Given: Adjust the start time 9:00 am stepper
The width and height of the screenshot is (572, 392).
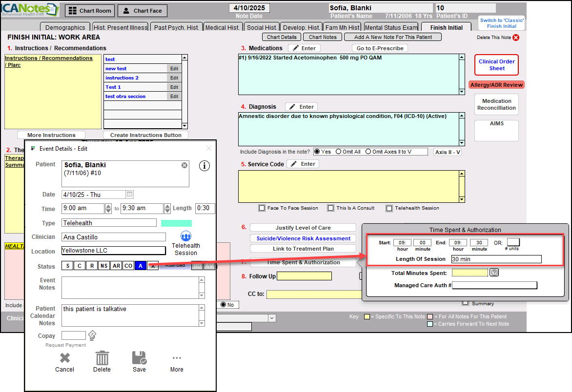Looking at the screenshot, I should tap(108, 209).
